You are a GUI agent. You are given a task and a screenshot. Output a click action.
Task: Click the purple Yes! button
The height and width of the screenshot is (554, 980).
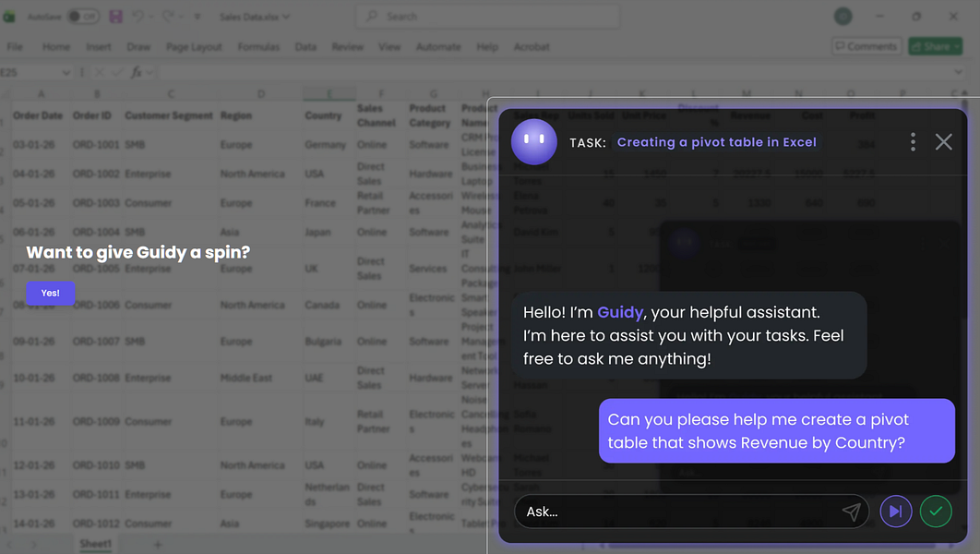click(50, 293)
